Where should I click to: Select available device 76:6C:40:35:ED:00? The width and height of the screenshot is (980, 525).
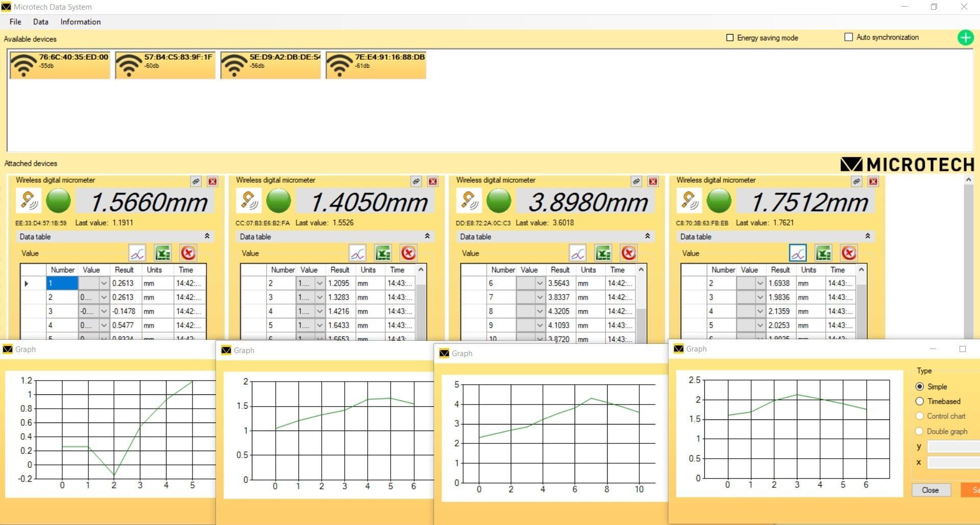(x=60, y=65)
